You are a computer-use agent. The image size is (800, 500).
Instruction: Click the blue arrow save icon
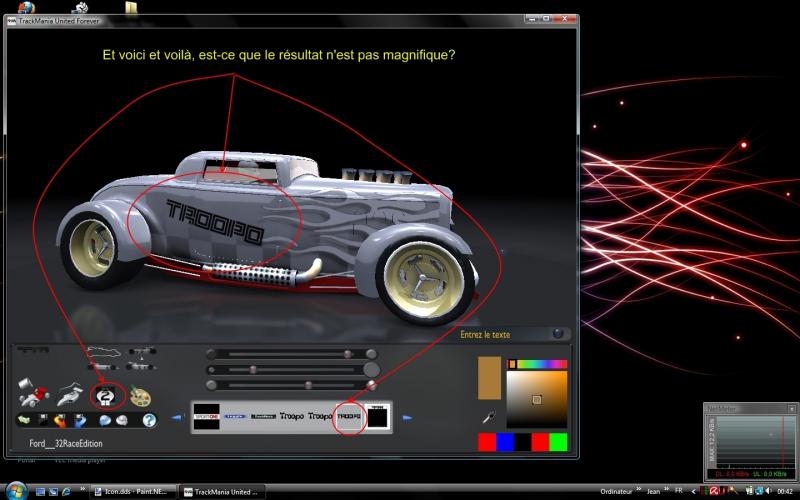coord(80,420)
